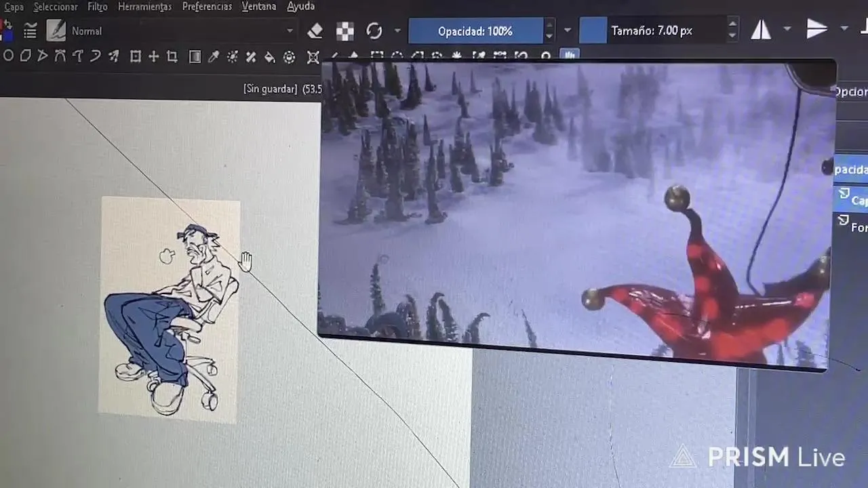The width and height of the screenshot is (868, 488).
Task: Select the Crop tool
Action: [172, 57]
